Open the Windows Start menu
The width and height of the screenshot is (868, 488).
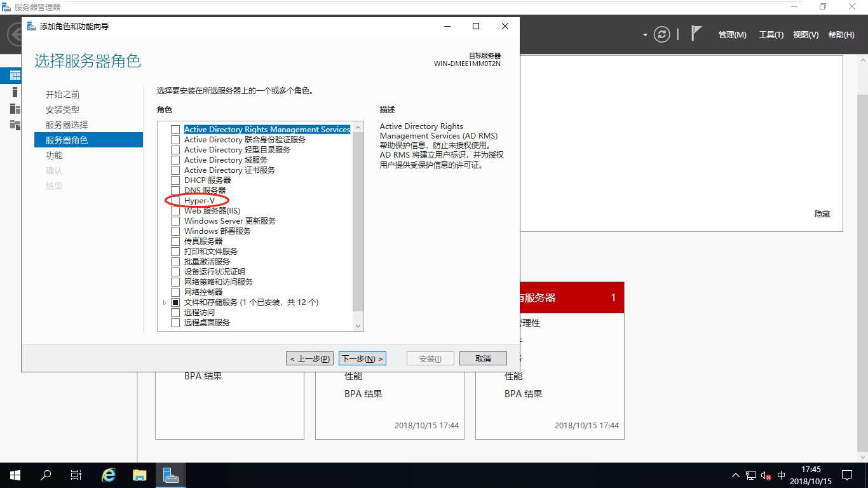tap(14, 475)
